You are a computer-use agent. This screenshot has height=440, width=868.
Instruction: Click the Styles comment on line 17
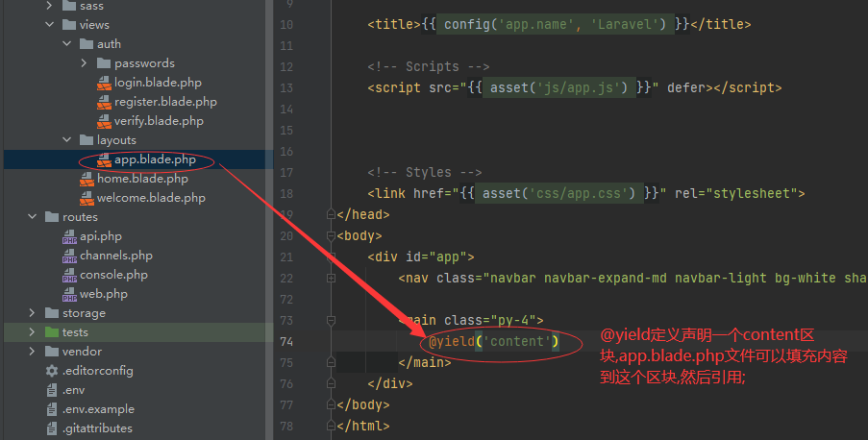coord(425,173)
